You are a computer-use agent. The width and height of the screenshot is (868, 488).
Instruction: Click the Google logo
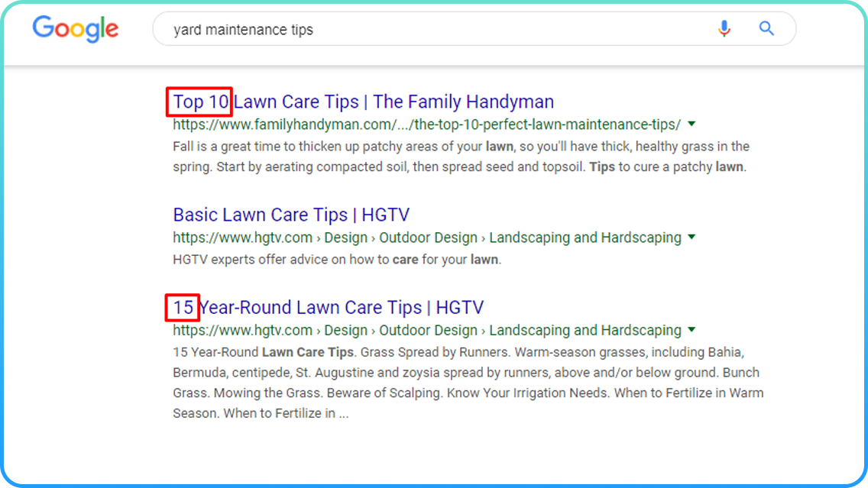click(x=75, y=29)
